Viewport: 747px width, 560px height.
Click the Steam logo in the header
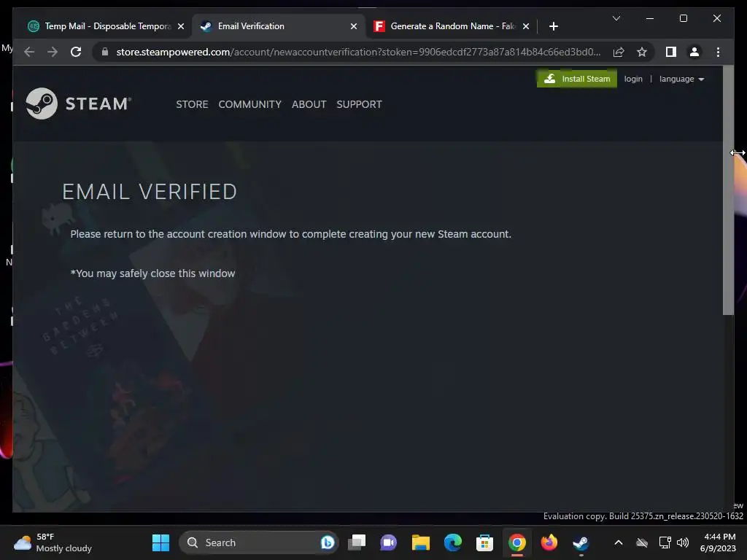tap(79, 104)
